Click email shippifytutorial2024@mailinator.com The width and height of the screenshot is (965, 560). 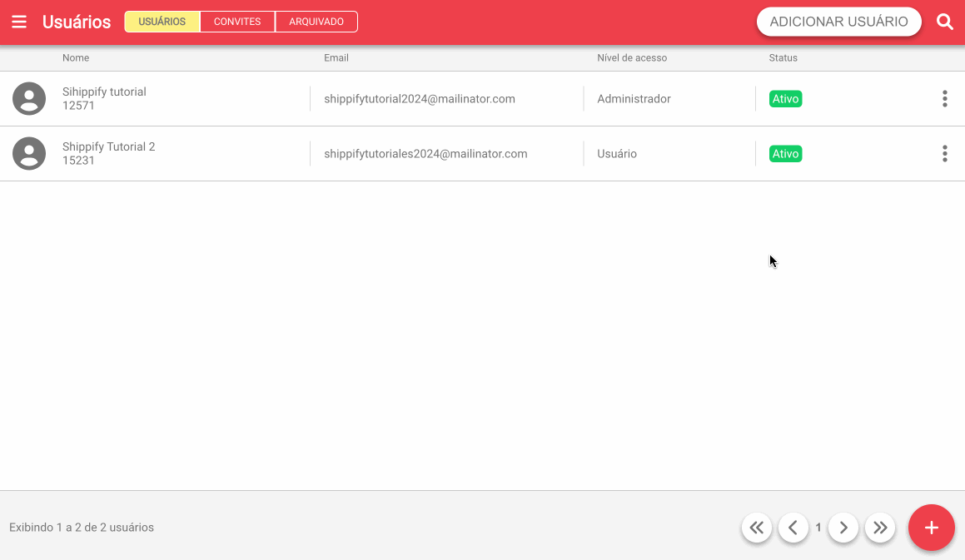[x=419, y=98]
